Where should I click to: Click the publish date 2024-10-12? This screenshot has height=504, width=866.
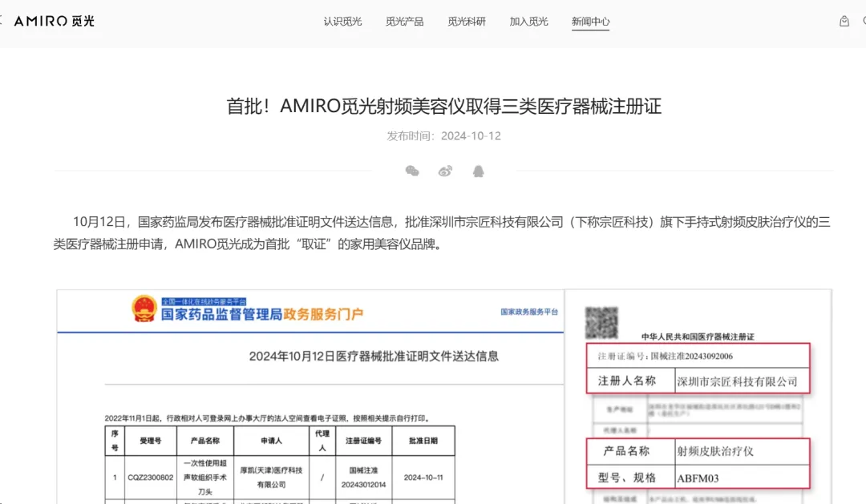coord(471,135)
